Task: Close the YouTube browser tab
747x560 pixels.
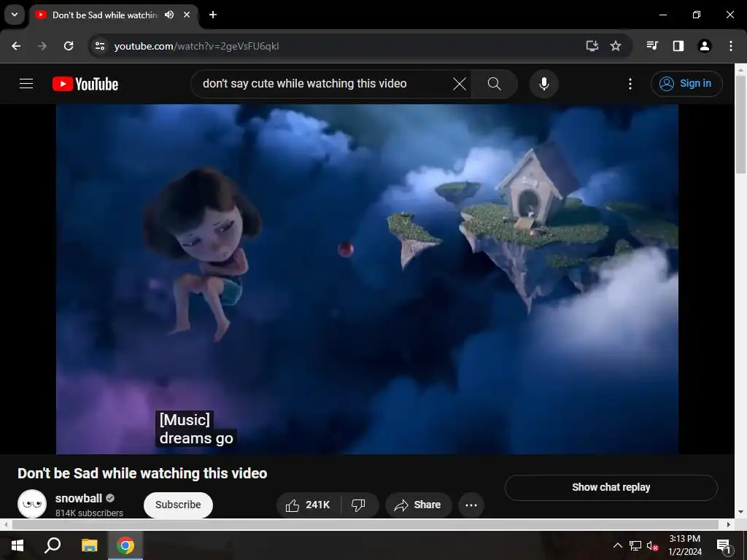Action: click(187, 15)
